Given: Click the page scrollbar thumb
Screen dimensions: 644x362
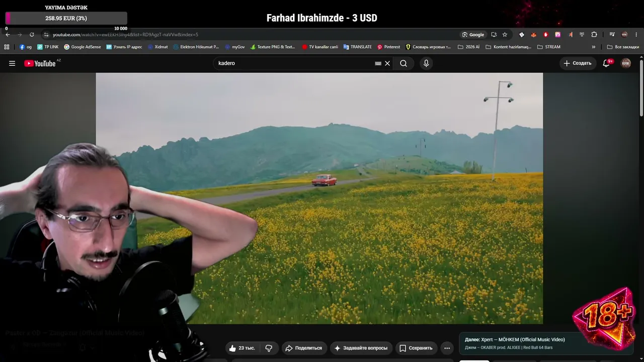Looking at the screenshot, I should point(641,88).
